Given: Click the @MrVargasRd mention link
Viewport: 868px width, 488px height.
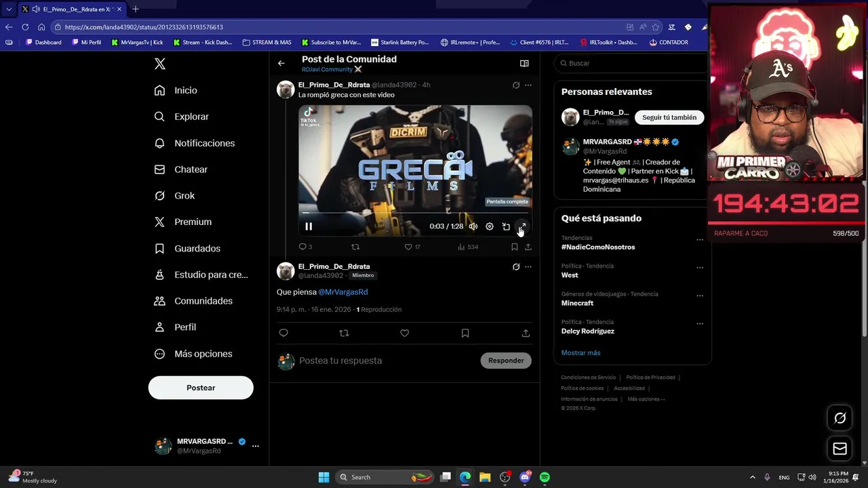Looking at the screenshot, I should 343,292.
